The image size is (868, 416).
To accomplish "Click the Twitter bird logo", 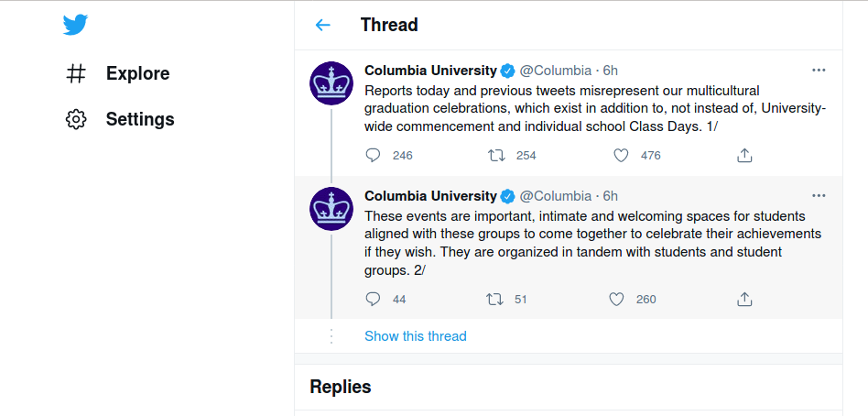I will 75,25.
